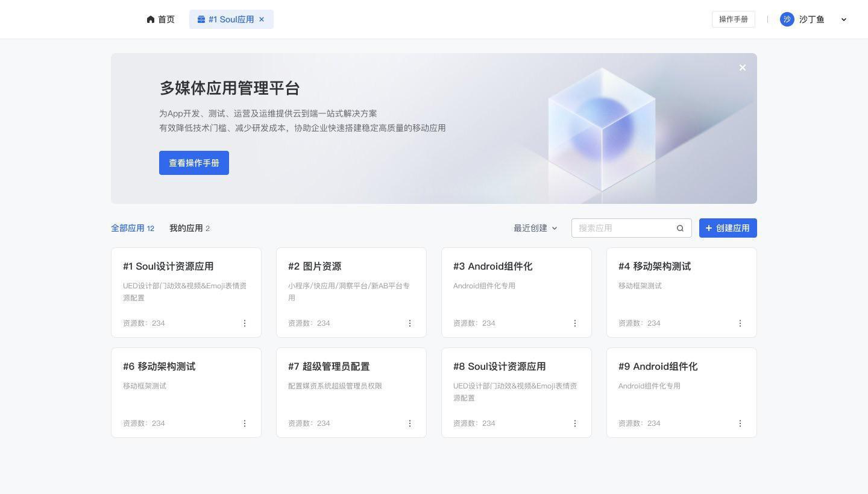Viewport: 868px width, 494px height.
Task: Open more options for #6 移动架构测试 card
Action: click(x=245, y=423)
